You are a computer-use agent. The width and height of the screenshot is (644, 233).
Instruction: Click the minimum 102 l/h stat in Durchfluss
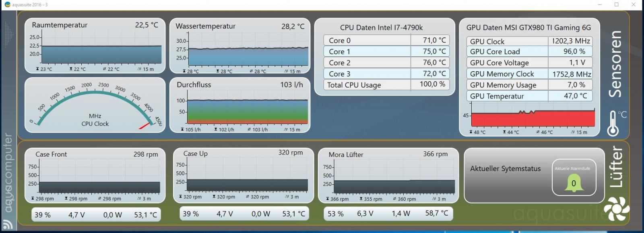tap(224, 130)
